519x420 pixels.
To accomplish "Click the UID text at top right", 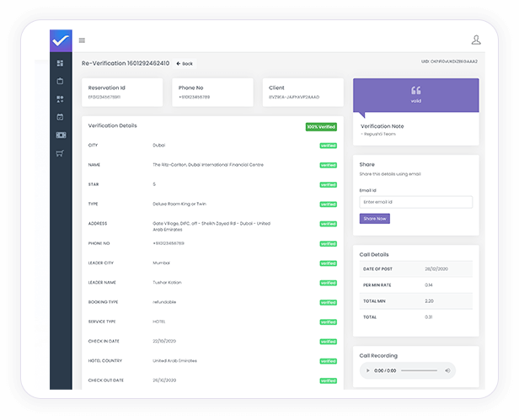I will [449, 61].
